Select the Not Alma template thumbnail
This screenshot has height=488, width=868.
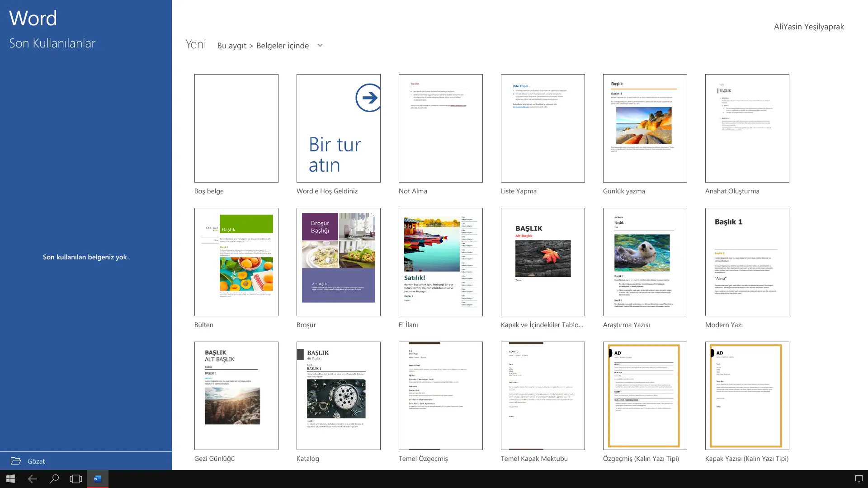(441, 128)
